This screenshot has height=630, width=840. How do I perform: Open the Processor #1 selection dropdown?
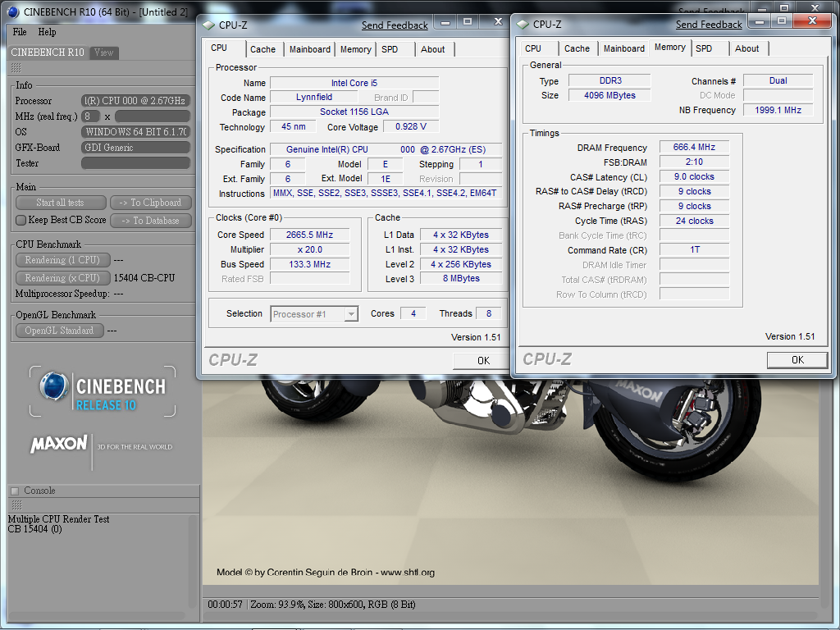[x=351, y=314]
